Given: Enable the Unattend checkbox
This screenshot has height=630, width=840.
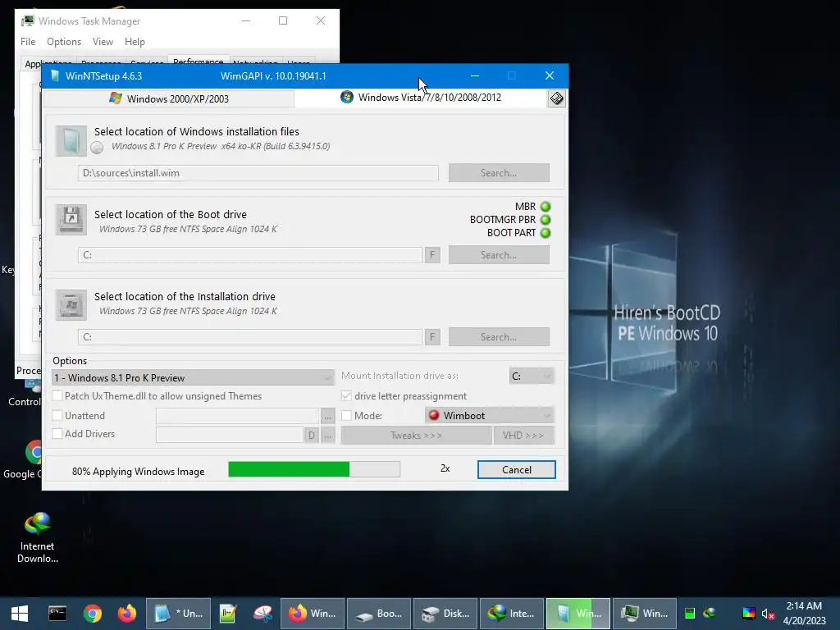Looking at the screenshot, I should [x=57, y=415].
